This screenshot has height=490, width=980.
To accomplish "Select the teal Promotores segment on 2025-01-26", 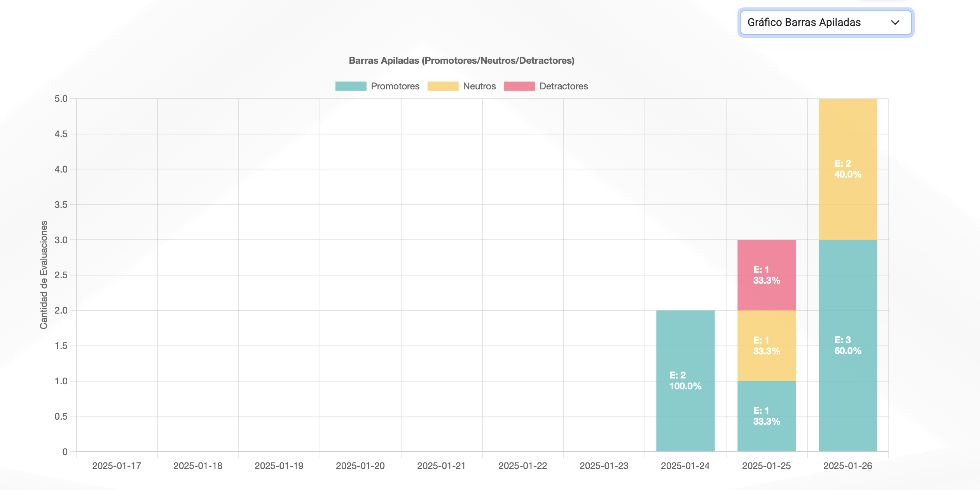I will pos(848,345).
